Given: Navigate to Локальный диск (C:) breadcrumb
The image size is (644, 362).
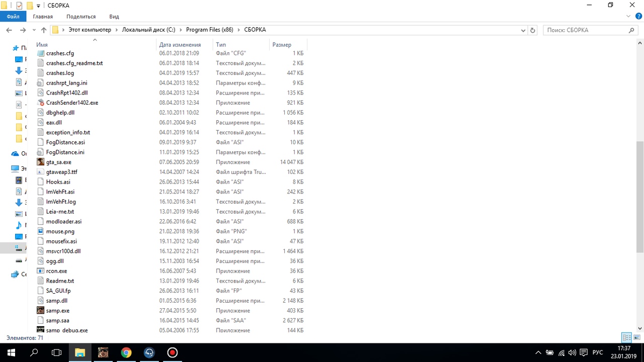Looking at the screenshot, I should [x=148, y=30].
